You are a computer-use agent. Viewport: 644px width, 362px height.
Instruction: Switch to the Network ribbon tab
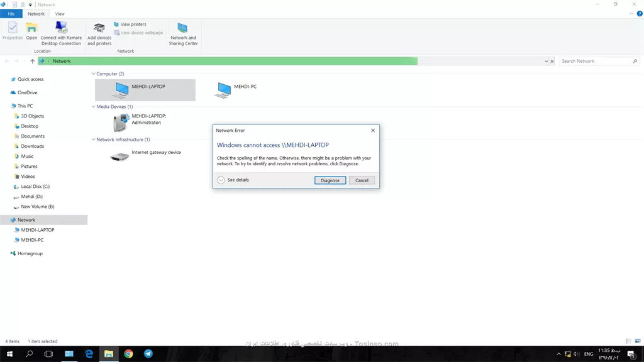pos(36,14)
